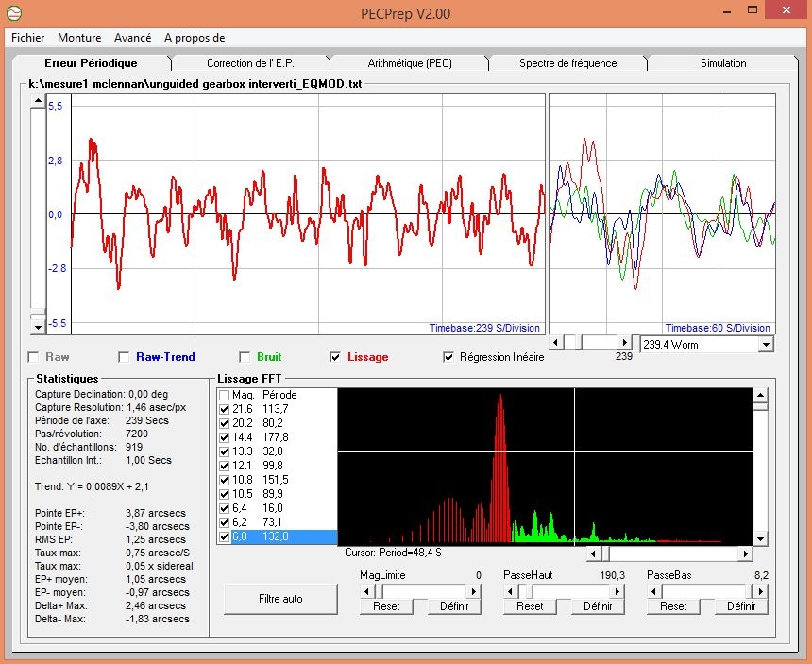
Task: Click the PECPrep app icon in title bar
Action: click(x=13, y=13)
